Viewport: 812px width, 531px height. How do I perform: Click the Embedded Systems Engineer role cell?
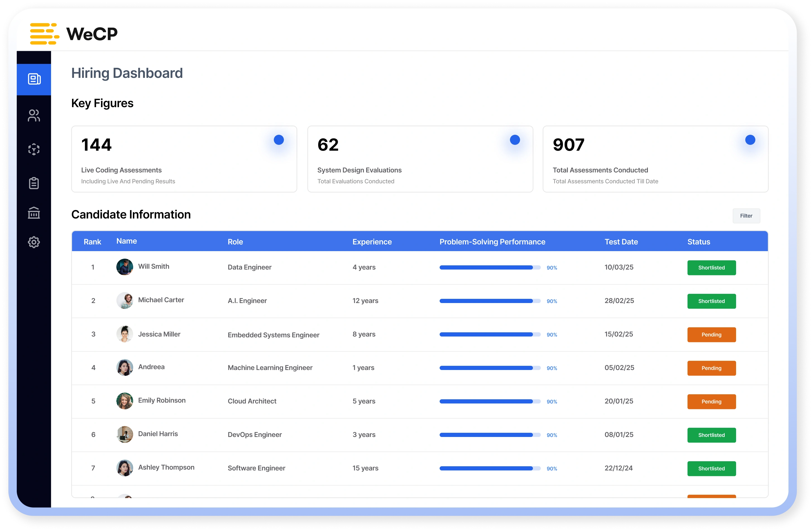coord(274,335)
